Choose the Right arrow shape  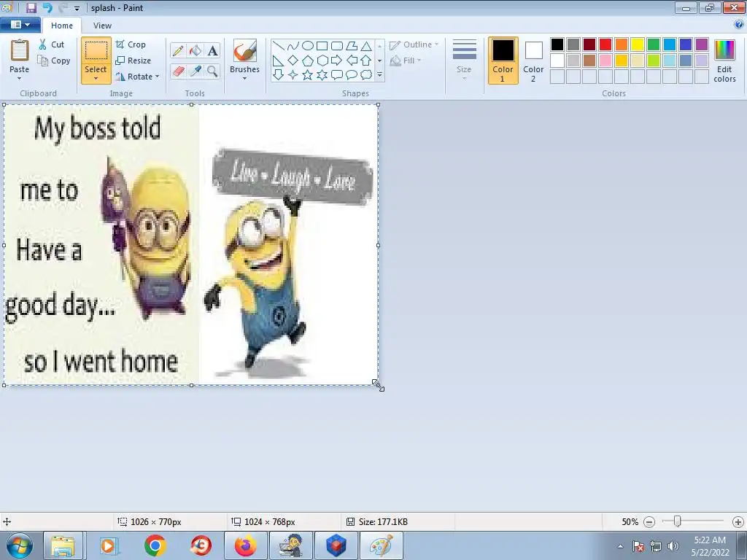337,61
